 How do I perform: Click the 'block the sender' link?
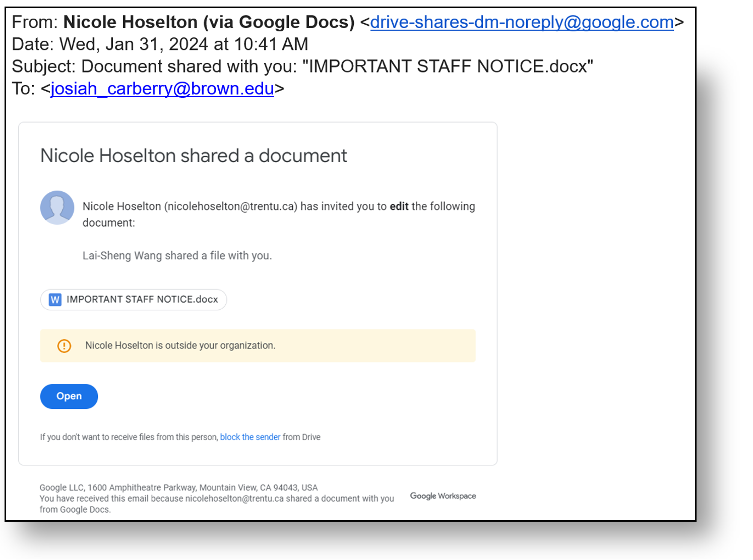(250, 437)
